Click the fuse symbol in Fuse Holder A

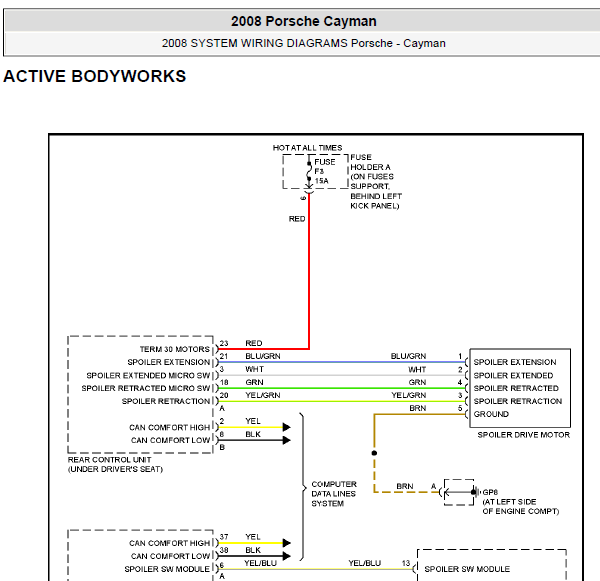309,171
